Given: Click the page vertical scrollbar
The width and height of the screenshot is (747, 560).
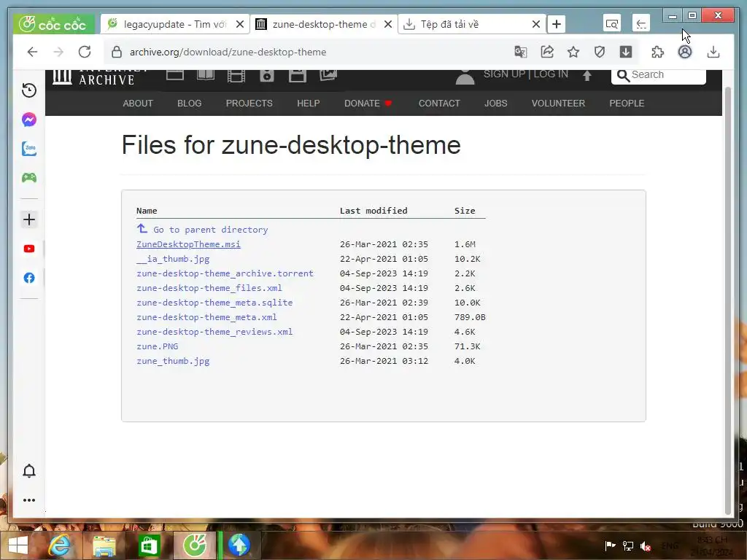Looking at the screenshot, I should tap(727, 300).
